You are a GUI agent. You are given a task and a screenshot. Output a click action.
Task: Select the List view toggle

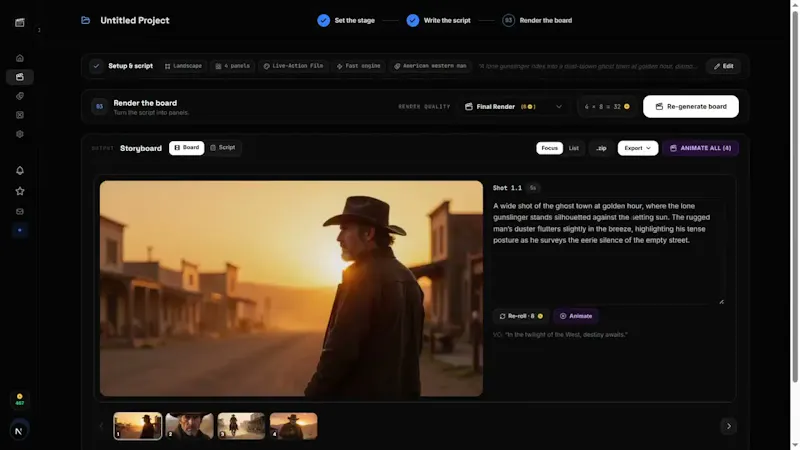pos(574,148)
